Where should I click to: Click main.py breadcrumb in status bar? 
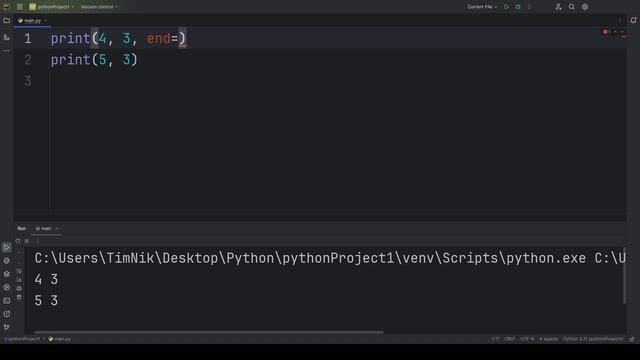[x=60, y=339]
